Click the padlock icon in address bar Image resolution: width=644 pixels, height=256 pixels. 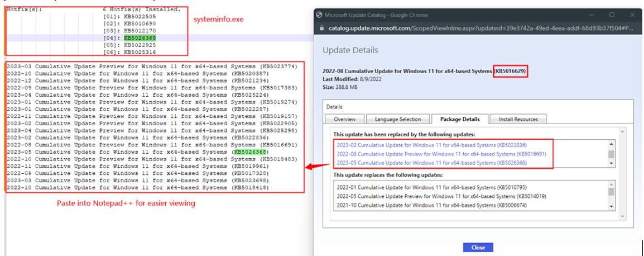click(x=321, y=29)
